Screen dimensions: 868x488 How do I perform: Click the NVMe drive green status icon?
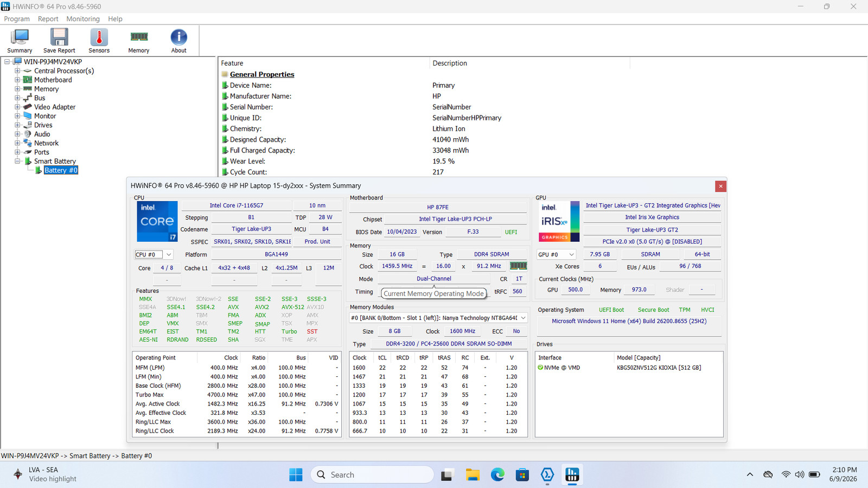[x=540, y=368]
